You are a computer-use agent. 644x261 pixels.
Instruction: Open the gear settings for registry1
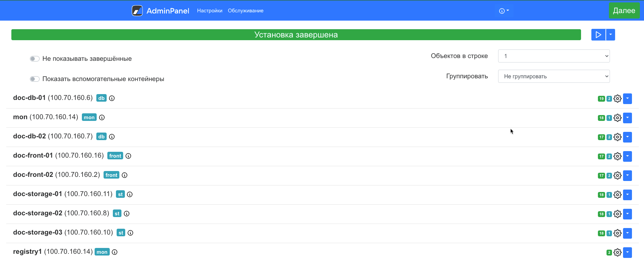click(x=618, y=252)
